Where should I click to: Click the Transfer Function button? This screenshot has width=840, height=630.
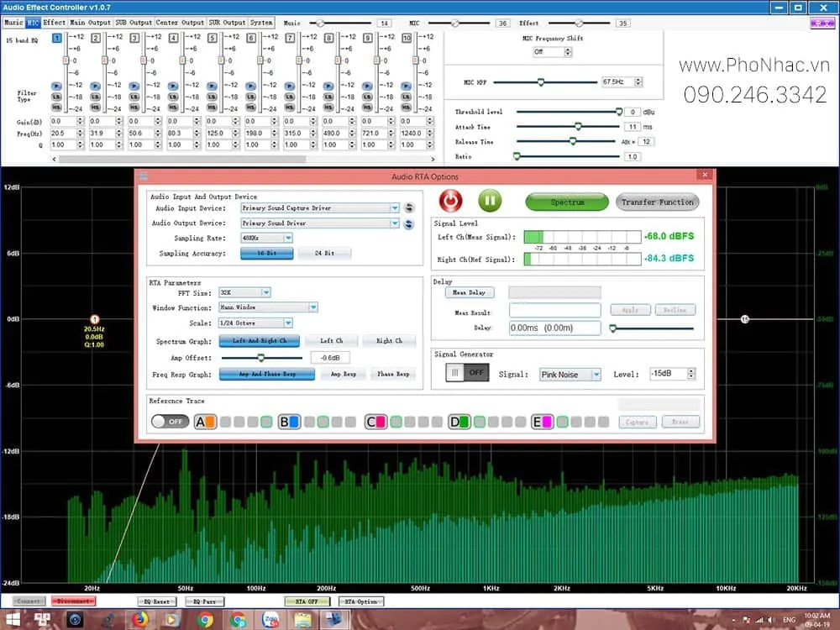[657, 202]
